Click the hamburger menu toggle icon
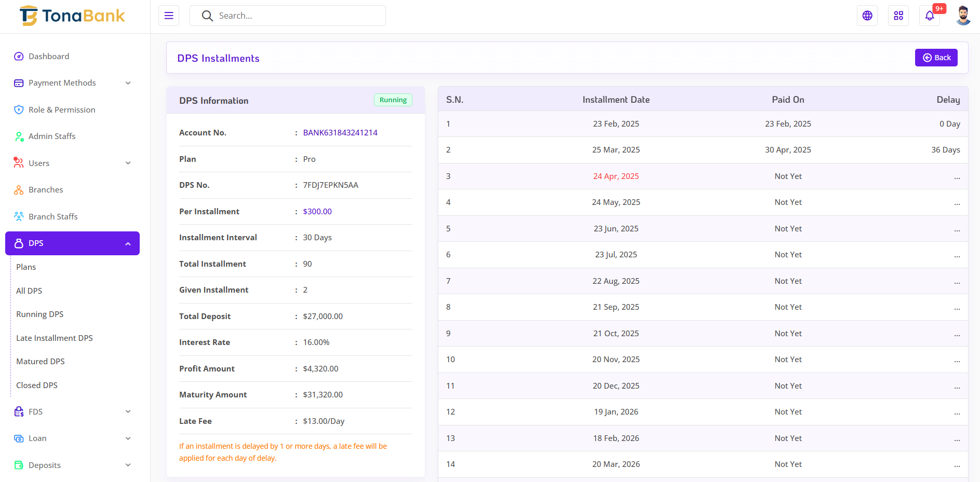This screenshot has height=482, width=980. [x=169, y=16]
